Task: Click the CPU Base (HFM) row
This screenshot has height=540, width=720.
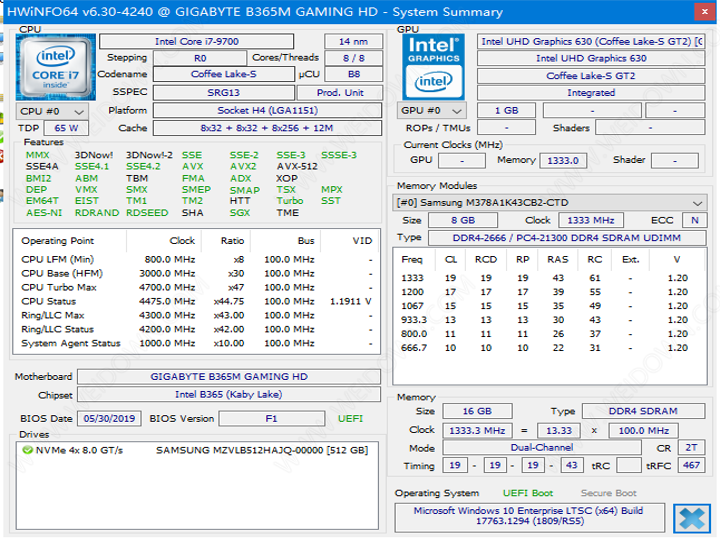Action: point(196,274)
